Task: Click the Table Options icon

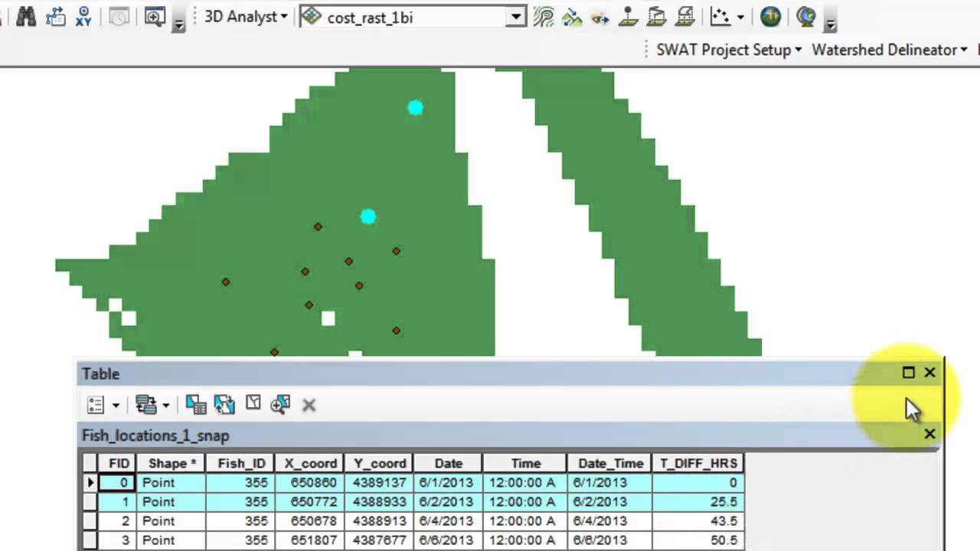Action: (x=96, y=405)
